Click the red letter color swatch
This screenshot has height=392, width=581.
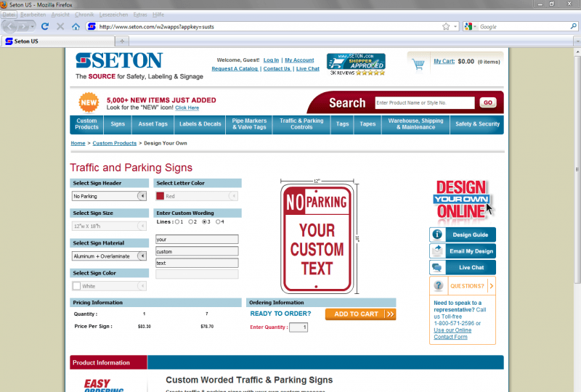(160, 196)
